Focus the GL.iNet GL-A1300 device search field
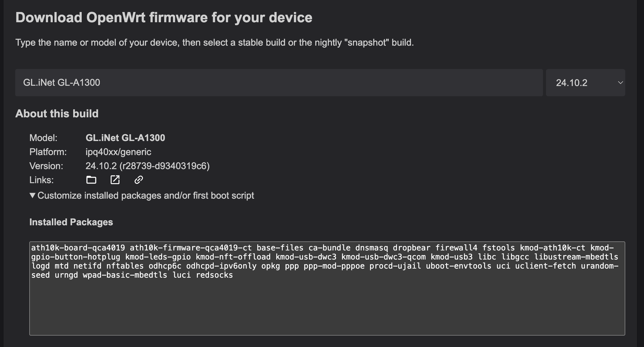Image resolution: width=644 pixels, height=347 pixels. click(279, 83)
